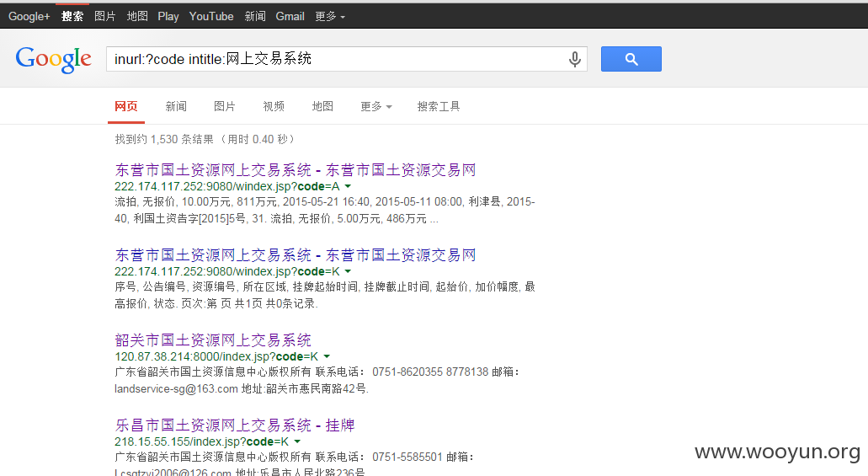The image size is (868, 476).
Task: Switch to the 视频 results tab
Action: click(x=274, y=106)
